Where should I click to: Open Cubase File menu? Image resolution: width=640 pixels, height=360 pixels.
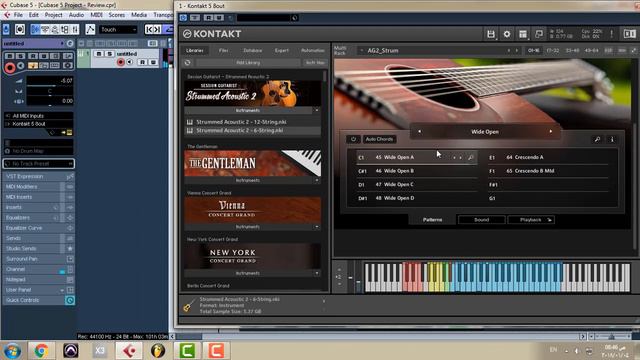coord(18,15)
